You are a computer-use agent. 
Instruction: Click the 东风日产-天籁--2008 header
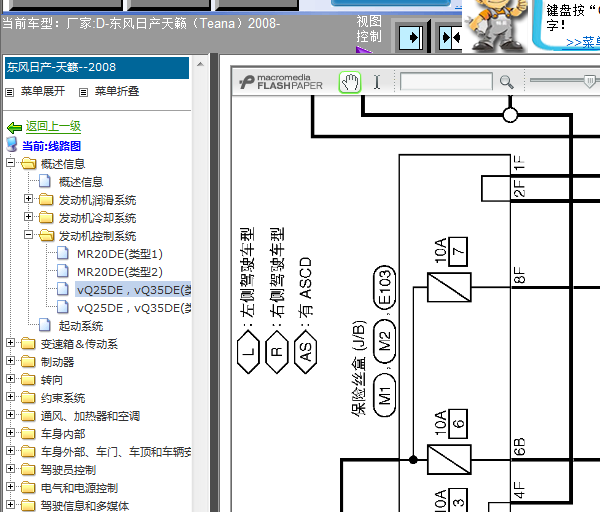(x=97, y=68)
